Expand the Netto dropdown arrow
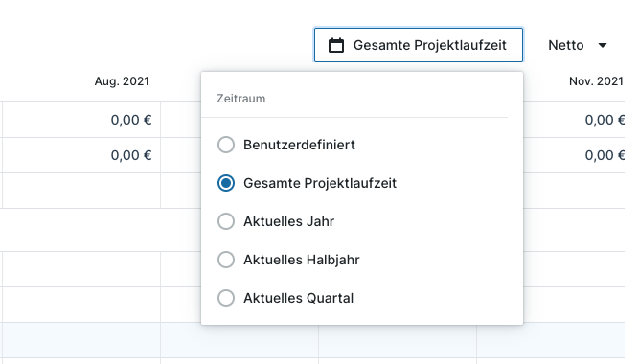Image resolution: width=639 pixels, height=364 pixels. (603, 45)
